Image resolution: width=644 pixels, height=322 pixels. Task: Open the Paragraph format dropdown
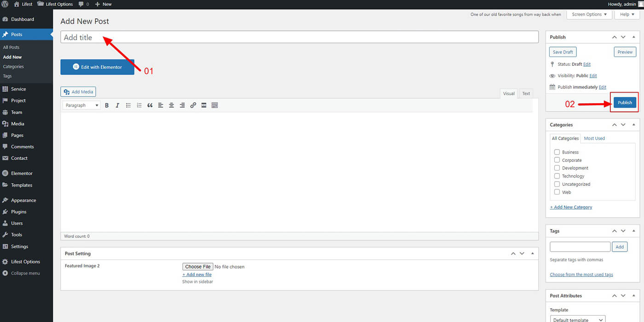click(82, 105)
